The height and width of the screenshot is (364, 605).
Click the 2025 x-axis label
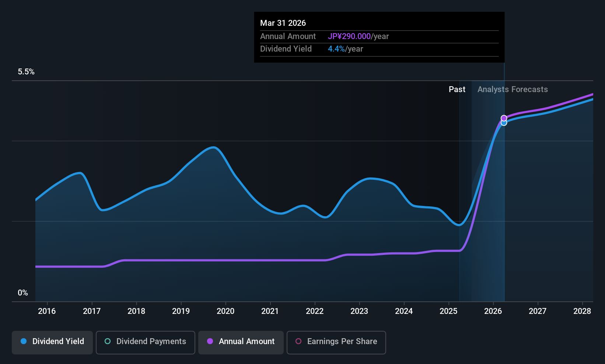coord(448,311)
